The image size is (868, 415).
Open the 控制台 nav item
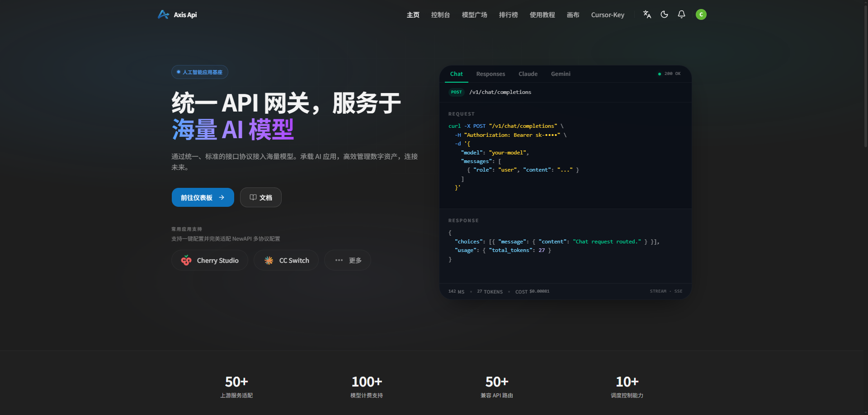point(440,15)
